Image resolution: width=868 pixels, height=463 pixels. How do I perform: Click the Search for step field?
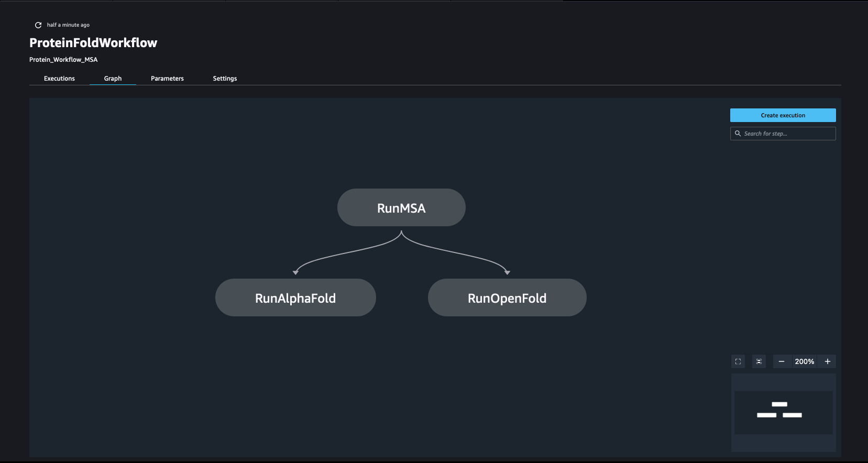click(783, 134)
